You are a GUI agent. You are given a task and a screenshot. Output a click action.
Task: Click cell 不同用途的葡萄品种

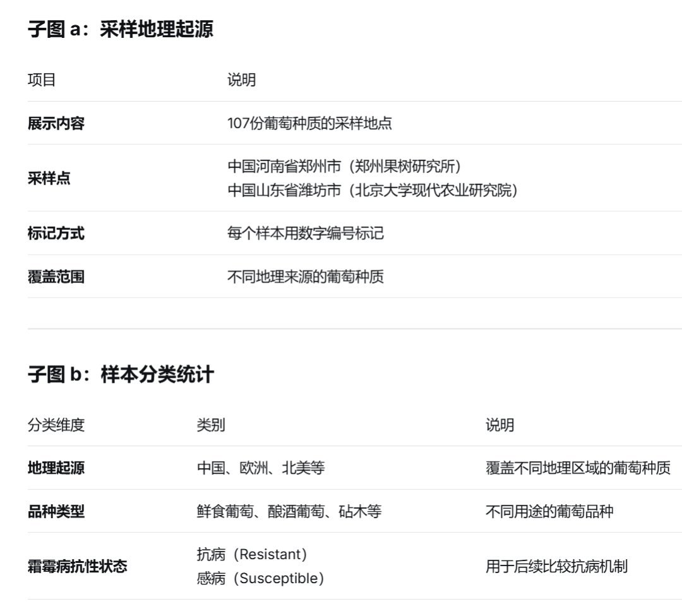pos(550,512)
